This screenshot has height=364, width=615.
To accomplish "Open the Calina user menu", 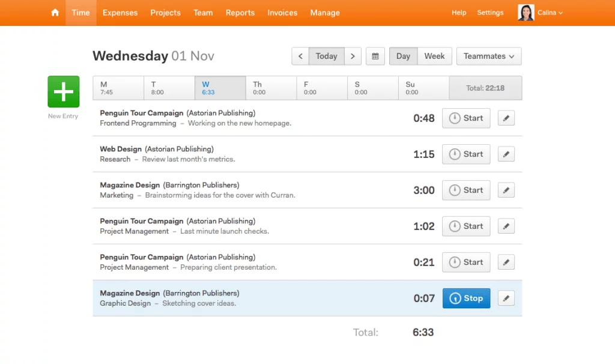I will click(550, 13).
